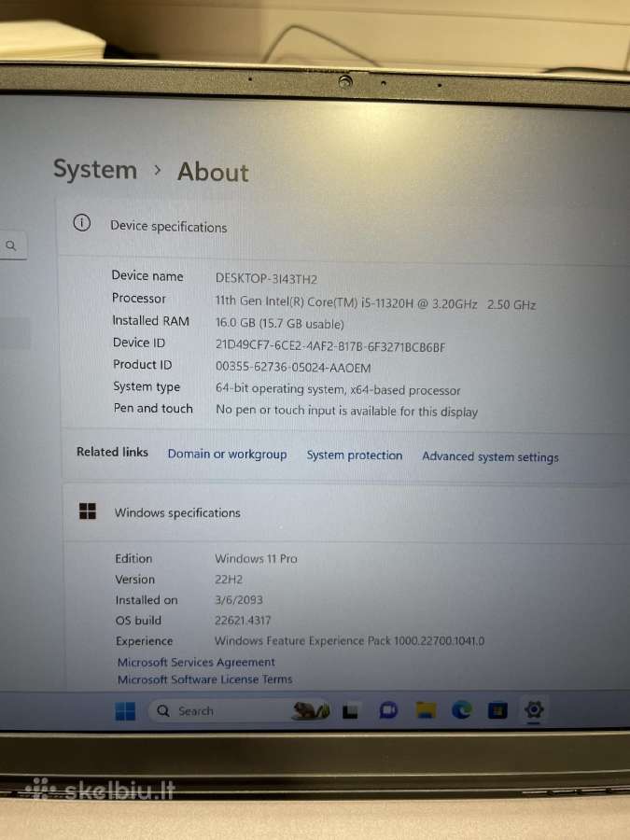Select the installed on date 3/6/2093
The height and width of the screenshot is (840, 630).
pyautogui.click(x=239, y=599)
